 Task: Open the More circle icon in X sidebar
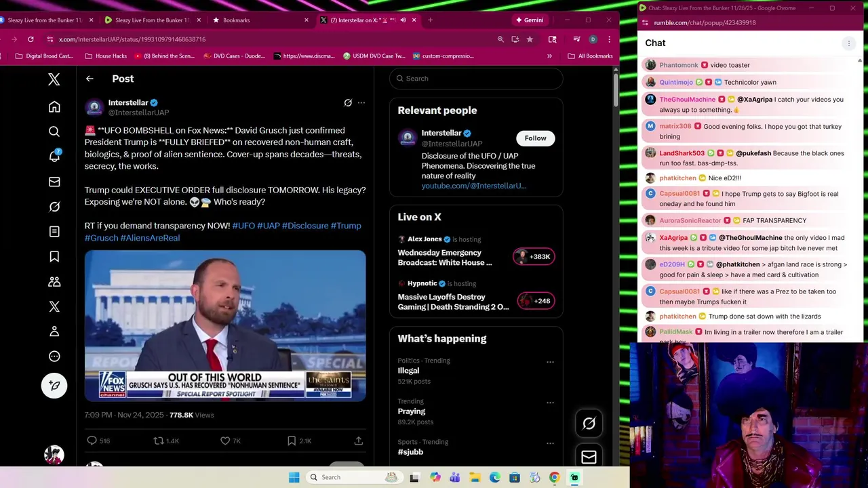[54, 357]
